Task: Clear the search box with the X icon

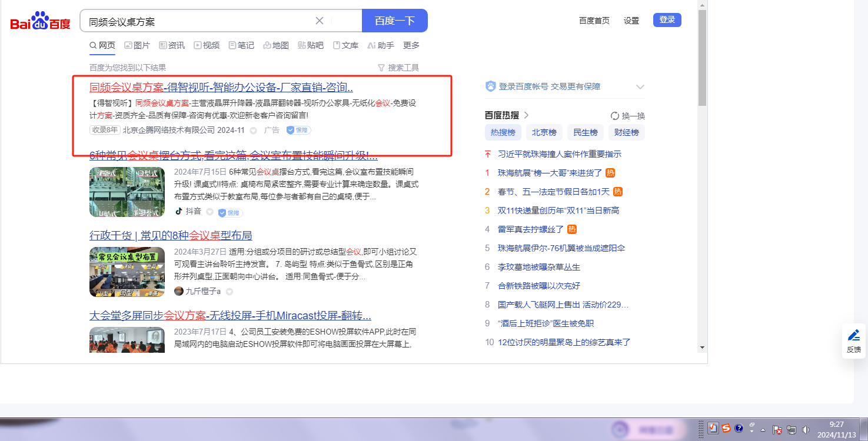Action: [x=320, y=21]
